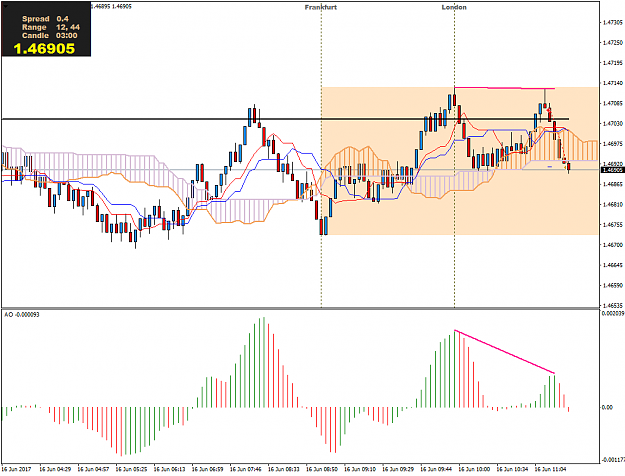Click the 1.46535 price axis label
Image resolution: width=625 pixels, height=476 pixels.
click(x=612, y=305)
